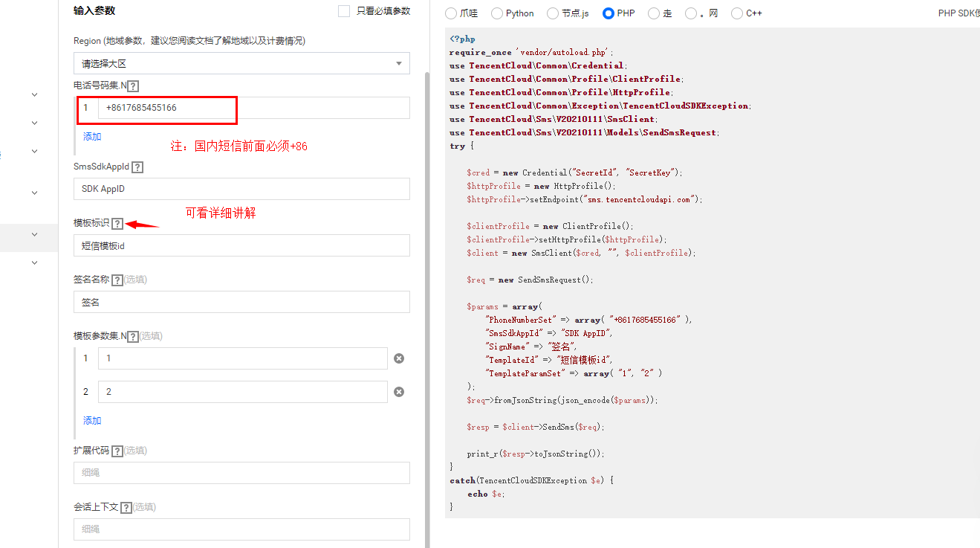Viewport: 980px width, 548px height.
Task: Click the $resp = $client->SendSms line
Action: (535, 427)
